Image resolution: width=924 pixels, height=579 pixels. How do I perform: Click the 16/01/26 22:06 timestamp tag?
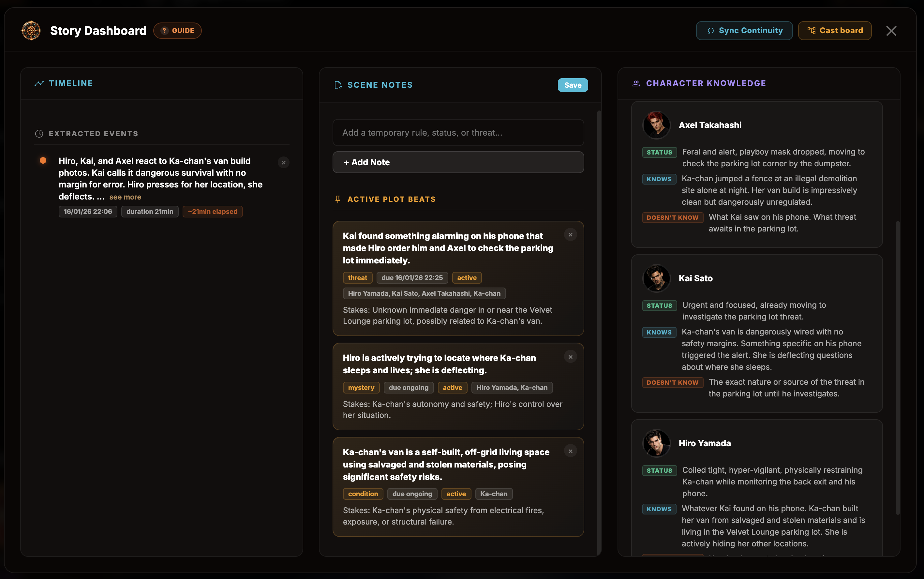pos(88,211)
